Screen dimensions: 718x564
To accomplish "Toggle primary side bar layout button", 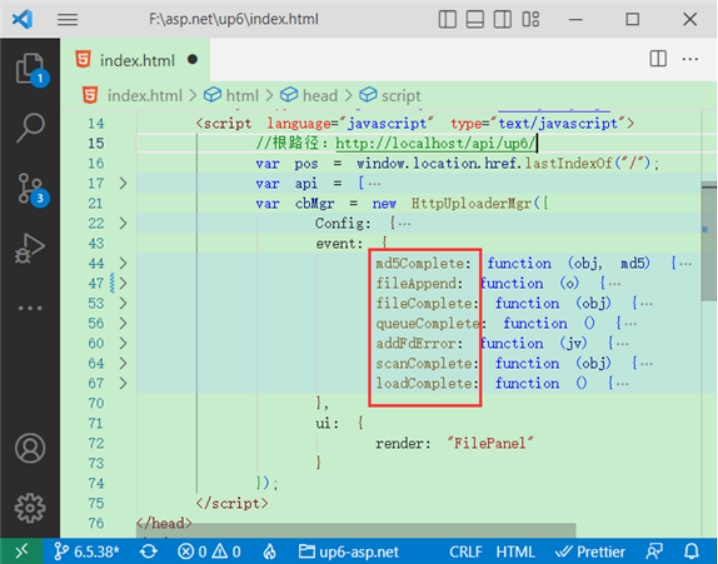I will click(447, 20).
